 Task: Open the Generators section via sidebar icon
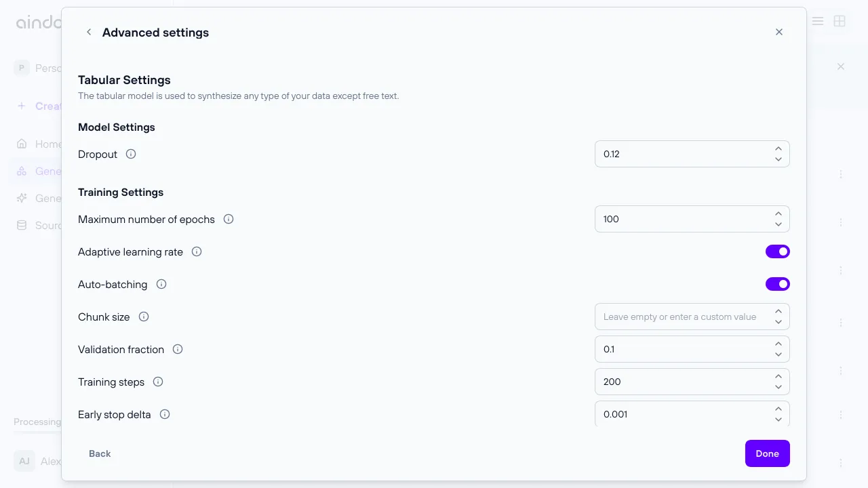click(x=22, y=171)
